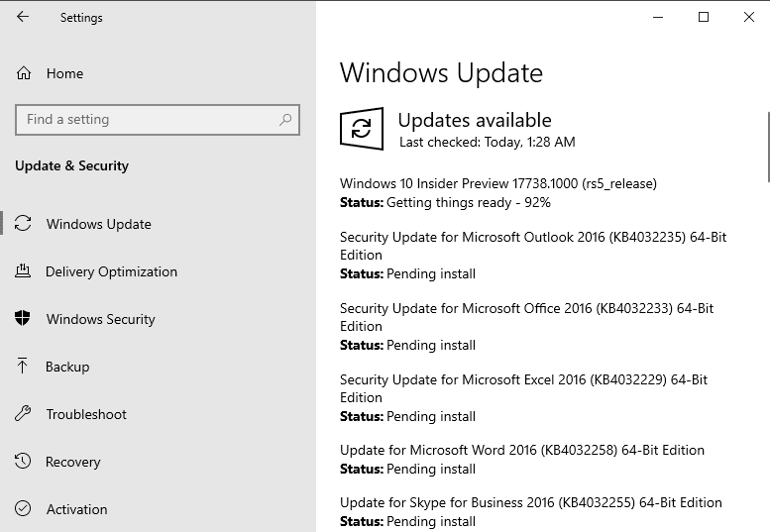Open the Recovery page label
Viewport: 770px width, 532px height.
pos(72,463)
